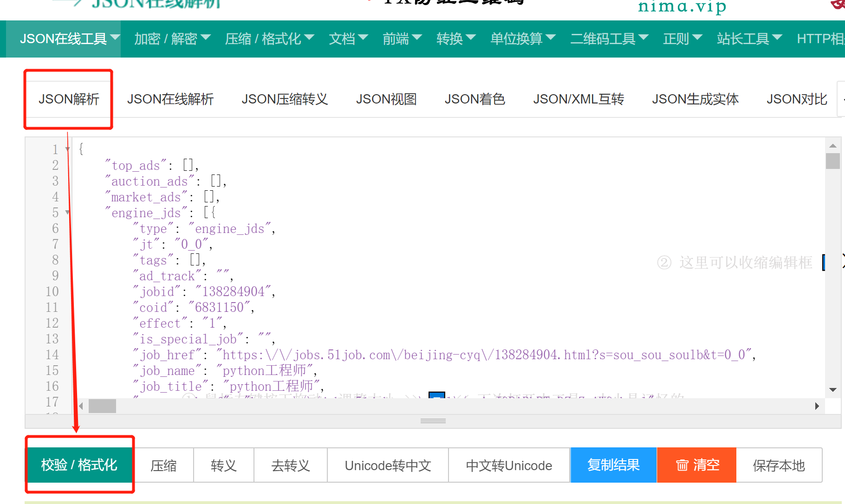Click the "job_name" value python工程师
The width and height of the screenshot is (845, 504).
265,371
